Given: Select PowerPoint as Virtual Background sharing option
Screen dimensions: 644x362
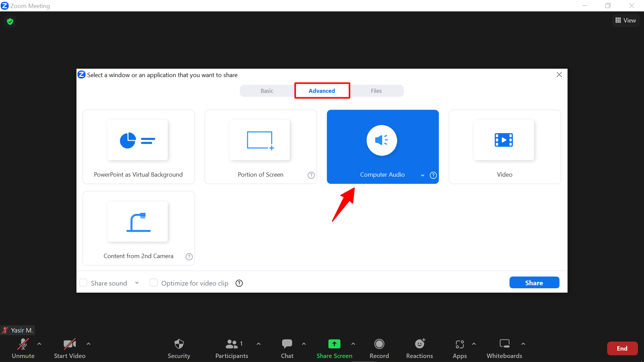Looking at the screenshot, I should (x=138, y=146).
